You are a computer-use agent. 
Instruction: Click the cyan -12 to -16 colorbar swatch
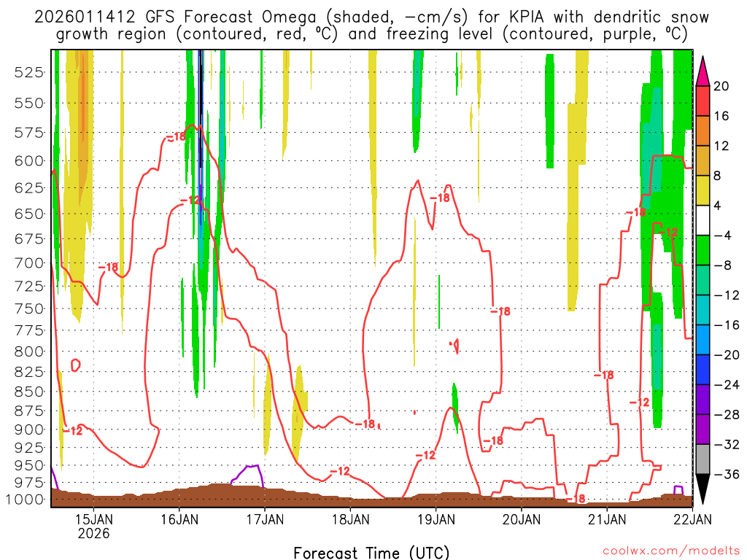tap(703, 310)
